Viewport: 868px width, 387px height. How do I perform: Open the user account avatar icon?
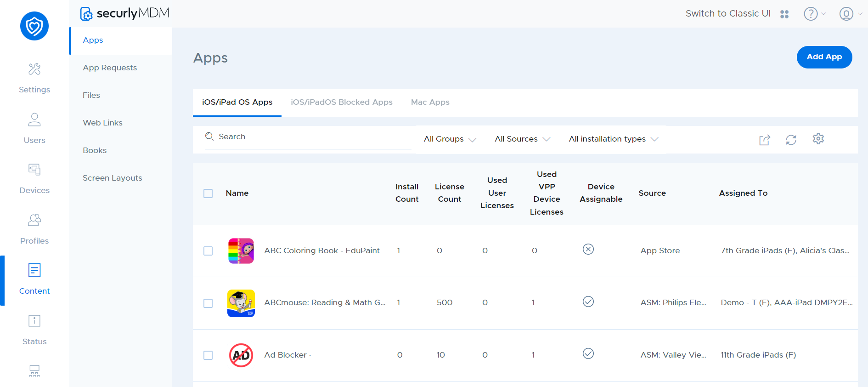click(x=846, y=14)
